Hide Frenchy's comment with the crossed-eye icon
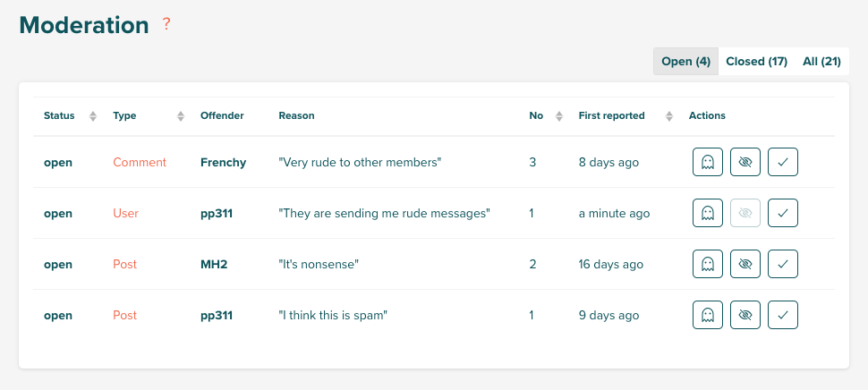Screen dimensions: 868x390 pos(745,162)
